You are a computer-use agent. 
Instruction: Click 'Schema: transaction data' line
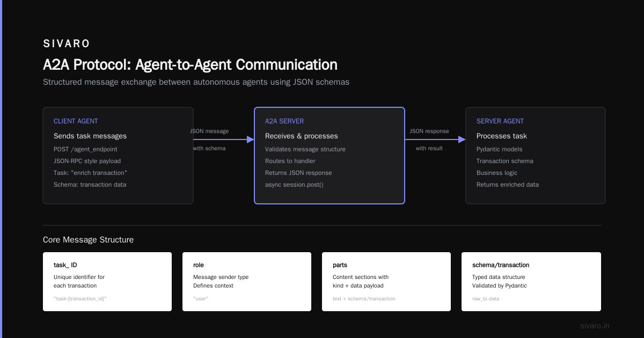pos(90,185)
